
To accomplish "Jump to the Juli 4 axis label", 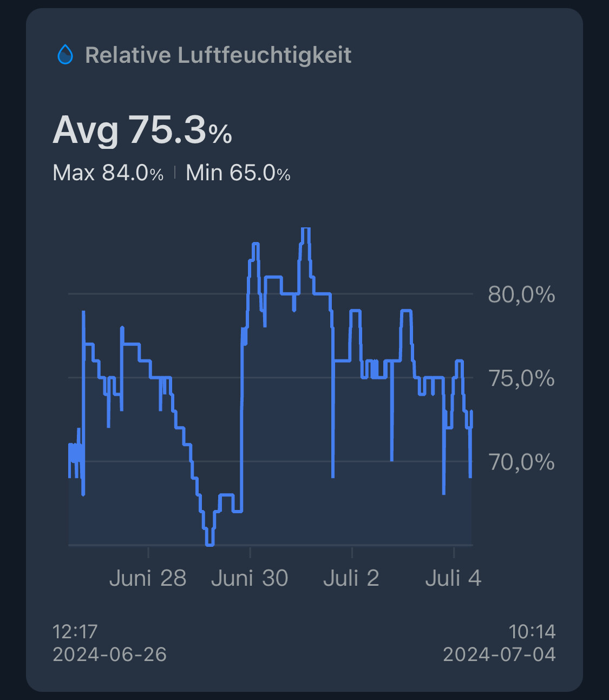I will pyautogui.click(x=453, y=578).
